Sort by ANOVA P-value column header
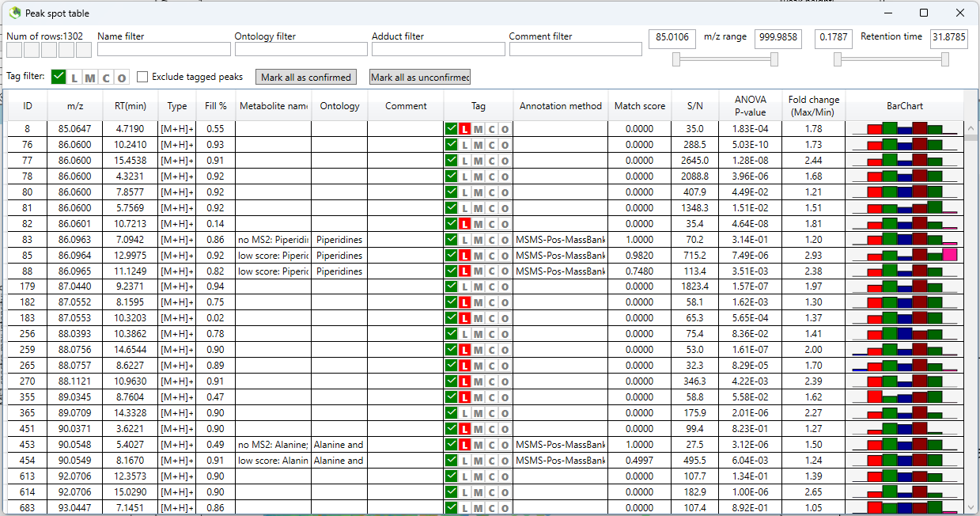The image size is (980, 516). click(x=750, y=105)
